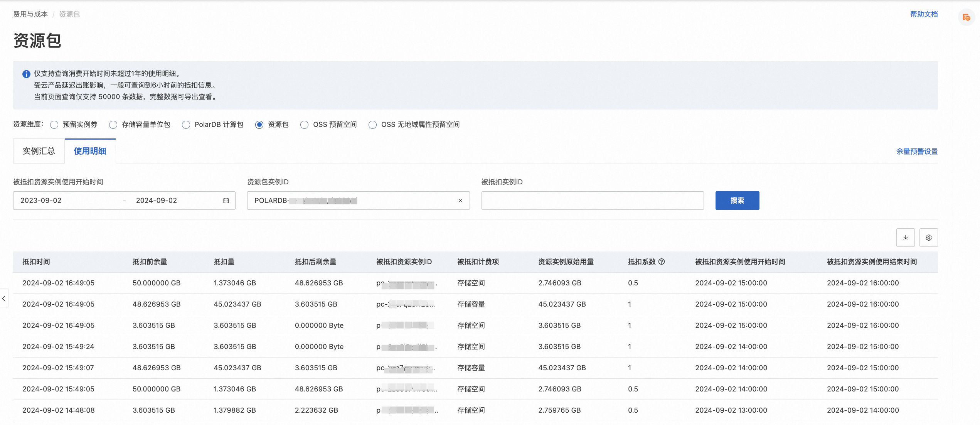The height and width of the screenshot is (425, 980).
Task: Click 使用开始时间 cell 2024-09-02 13:00:00
Action: click(x=731, y=410)
